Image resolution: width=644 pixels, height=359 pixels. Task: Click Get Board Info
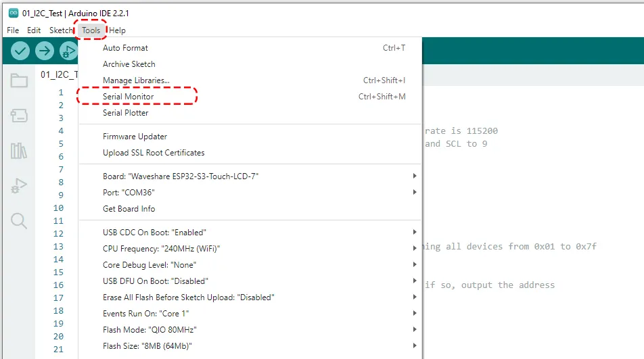129,209
